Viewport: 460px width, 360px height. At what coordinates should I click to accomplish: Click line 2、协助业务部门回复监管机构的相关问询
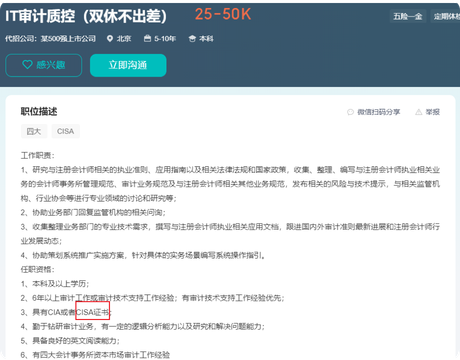[x=93, y=212]
